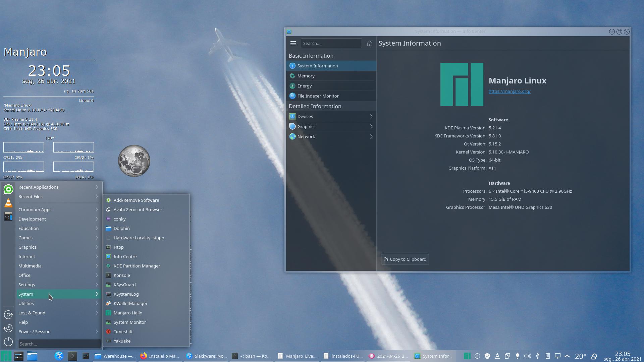644x362 pixels.
Task: Launch Dolphin file manager from the taskbar
Action: (x=32, y=356)
